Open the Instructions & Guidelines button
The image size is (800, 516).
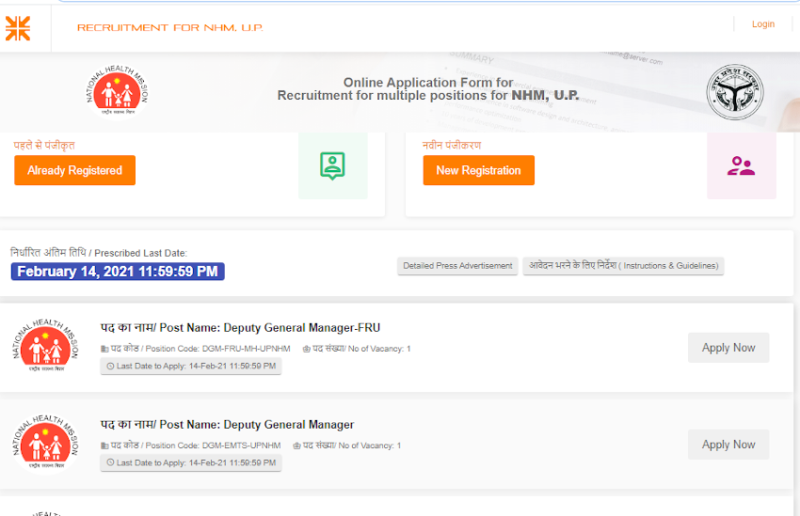(622, 266)
